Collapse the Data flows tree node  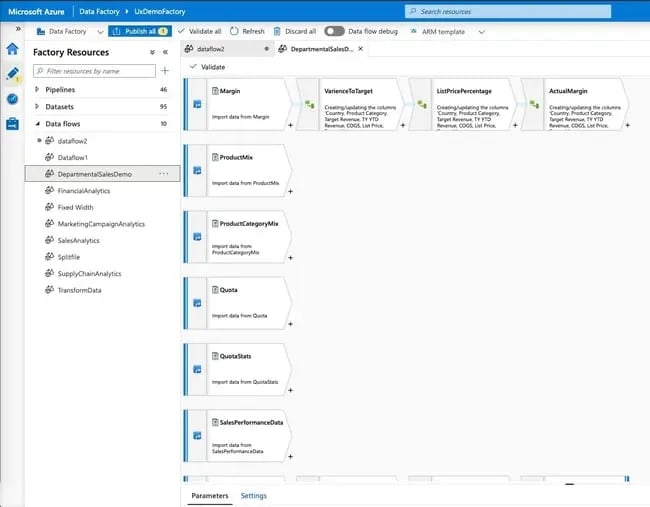(37, 124)
